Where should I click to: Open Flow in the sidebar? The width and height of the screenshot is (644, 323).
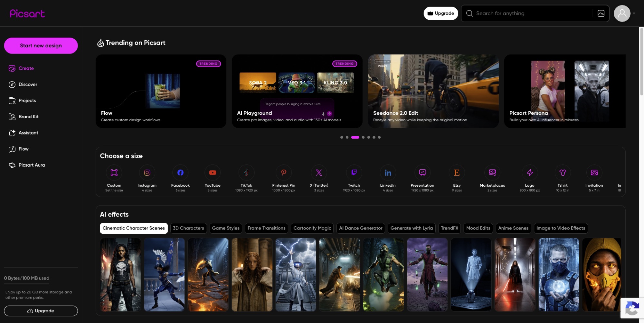coord(18,149)
